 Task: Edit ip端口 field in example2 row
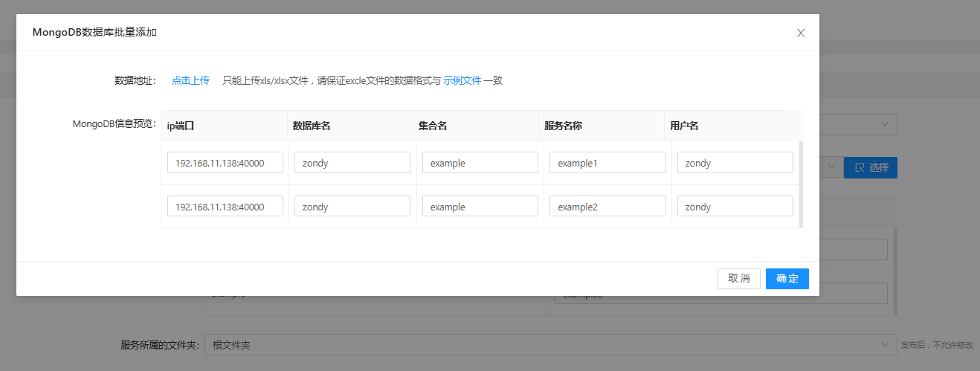[x=225, y=207]
